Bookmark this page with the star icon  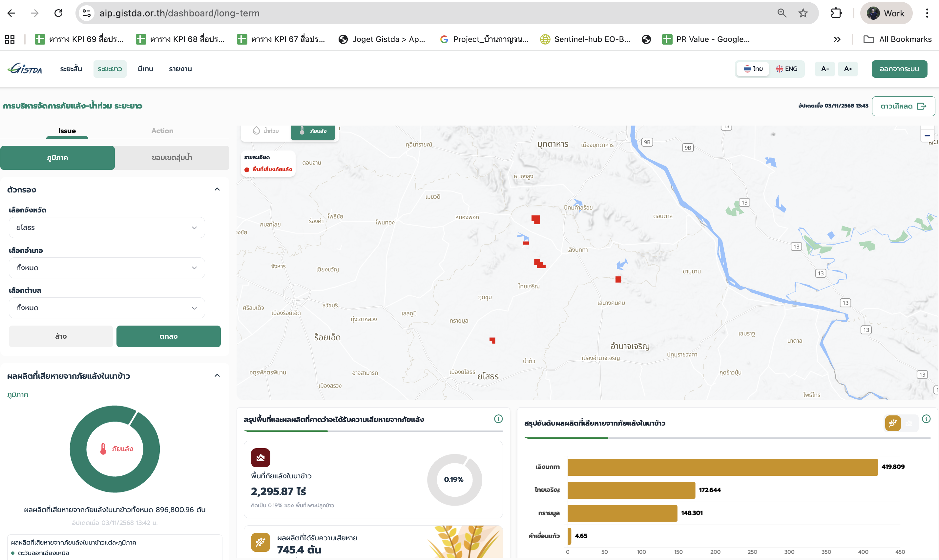[803, 13]
